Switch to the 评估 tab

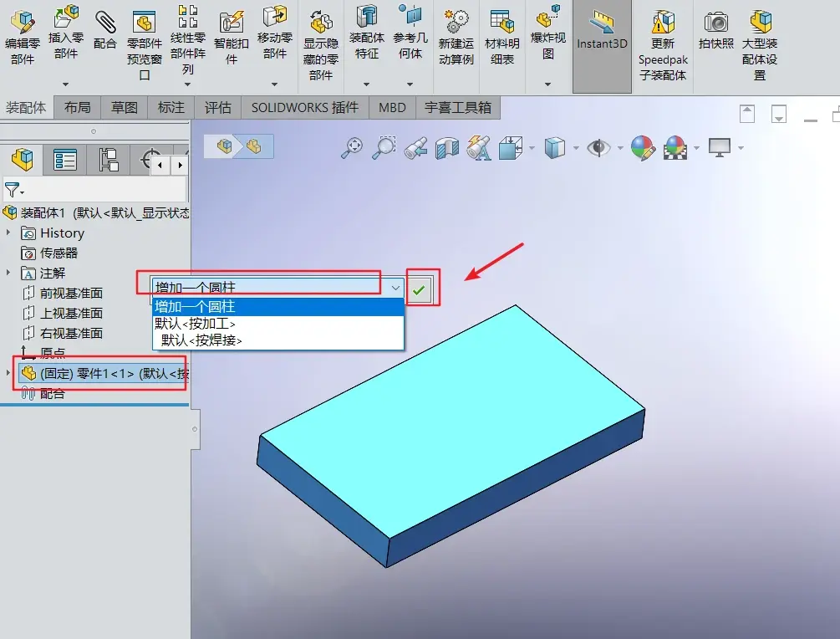[x=218, y=108]
